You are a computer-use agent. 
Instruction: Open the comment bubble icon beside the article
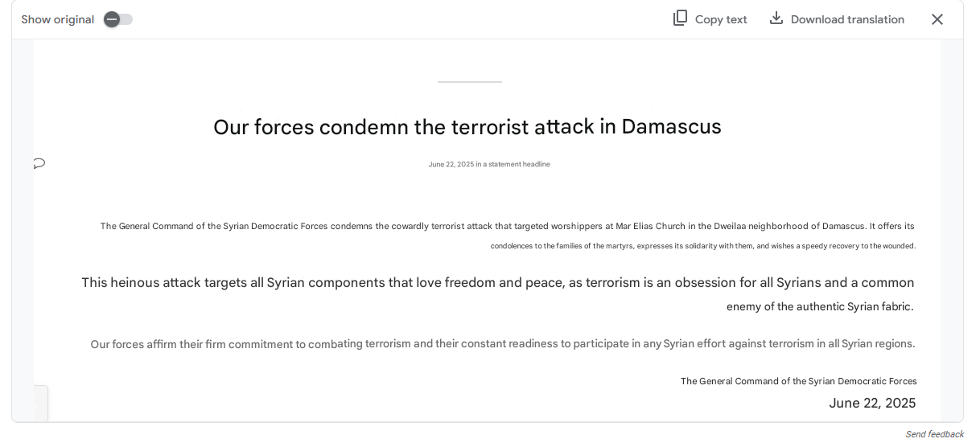39,164
